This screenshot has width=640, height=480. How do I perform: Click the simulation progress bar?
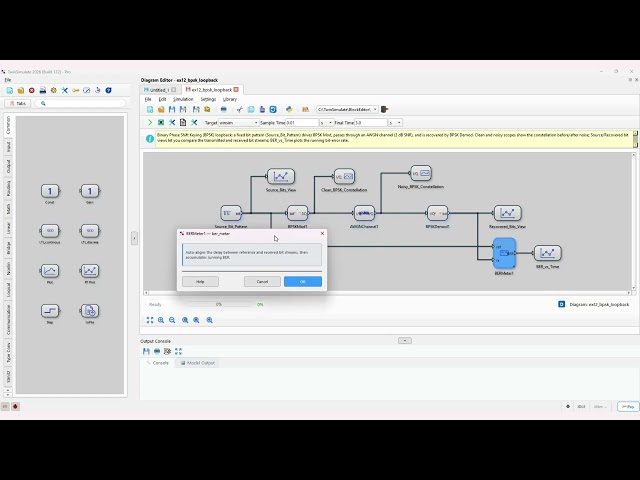tap(219, 304)
